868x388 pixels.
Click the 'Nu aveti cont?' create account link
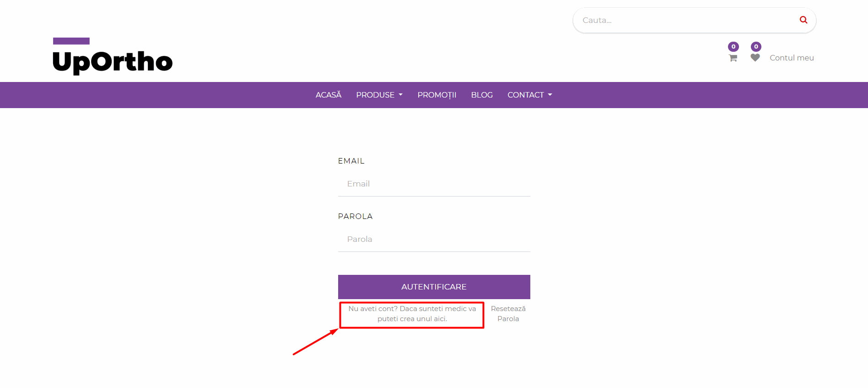tap(412, 314)
